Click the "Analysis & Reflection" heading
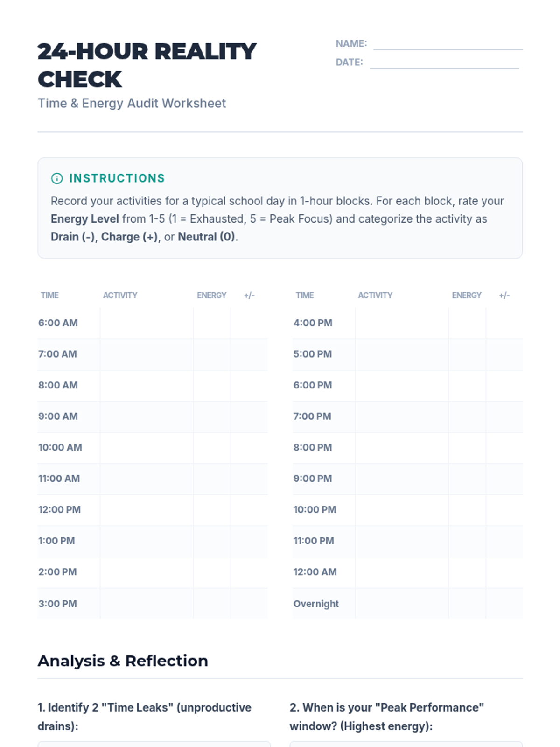 [x=123, y=661]
